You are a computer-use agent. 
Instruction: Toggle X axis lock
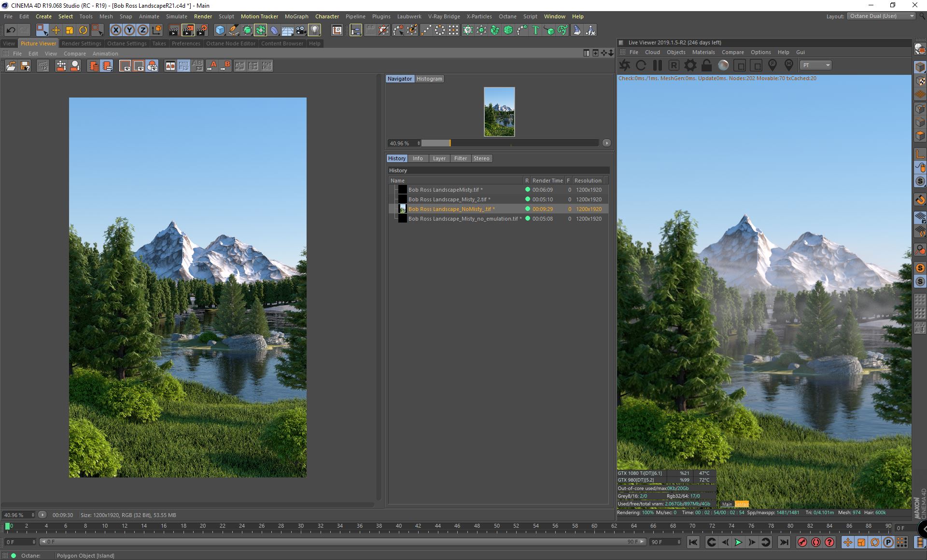pyautogui.click(x=116, y=30)
